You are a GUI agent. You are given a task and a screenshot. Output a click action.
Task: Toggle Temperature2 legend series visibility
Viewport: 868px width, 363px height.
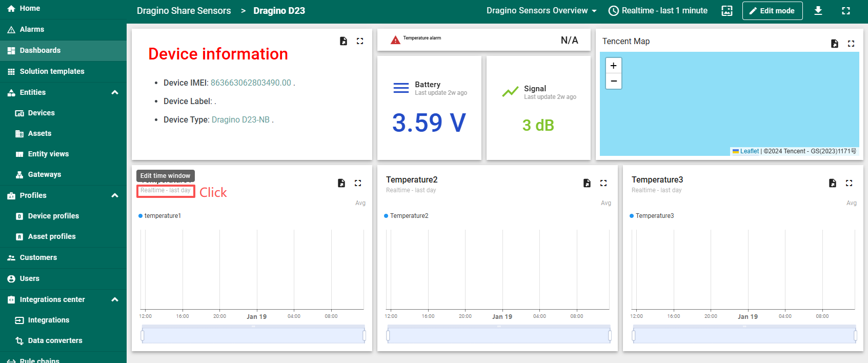pos(409,216)
